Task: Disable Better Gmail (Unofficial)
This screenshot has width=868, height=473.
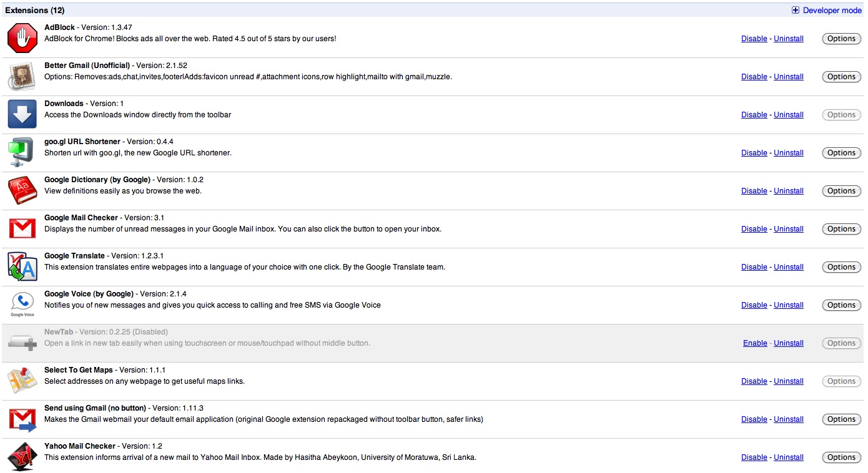Action: (754, 77)
